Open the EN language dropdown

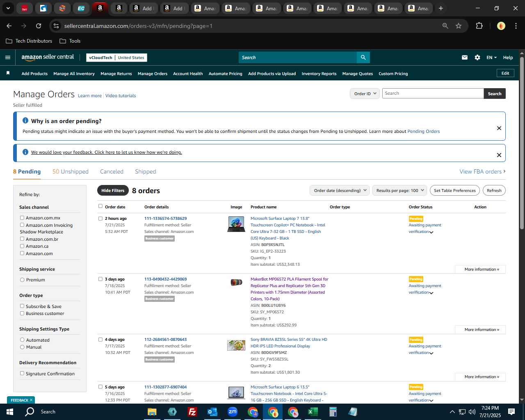click(x=491, y=57)
